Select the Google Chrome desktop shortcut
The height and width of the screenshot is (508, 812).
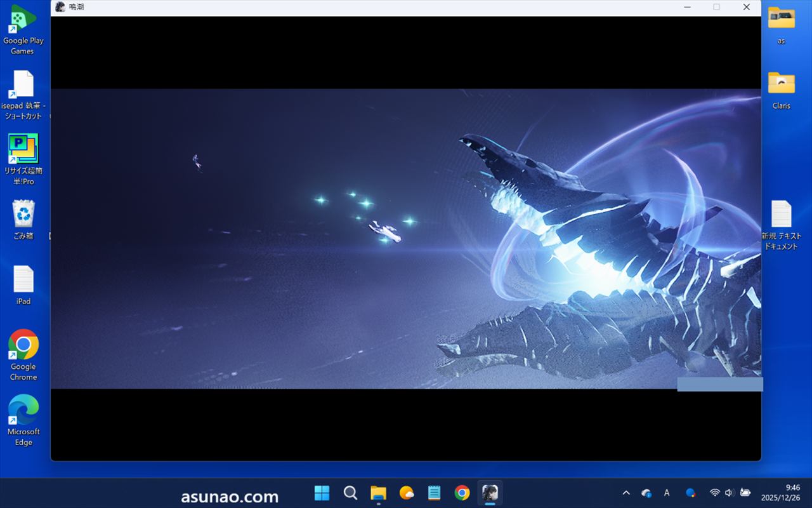23,345
